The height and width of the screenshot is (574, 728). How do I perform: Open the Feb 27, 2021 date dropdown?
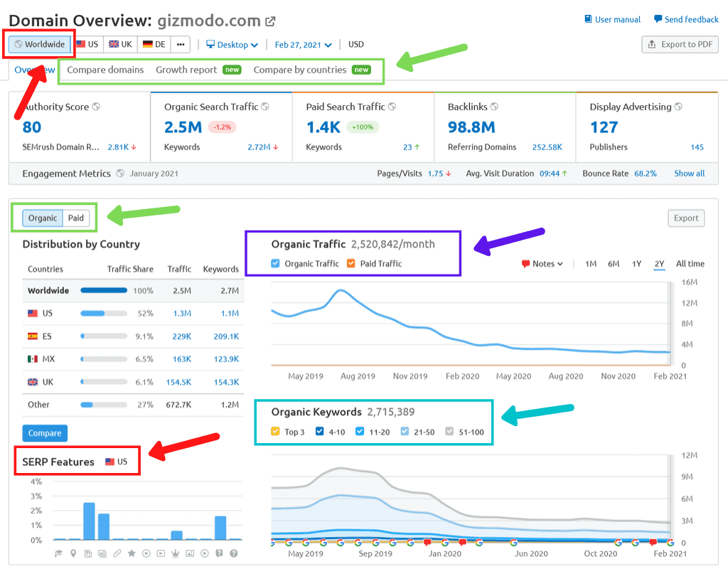coord(303,45)
